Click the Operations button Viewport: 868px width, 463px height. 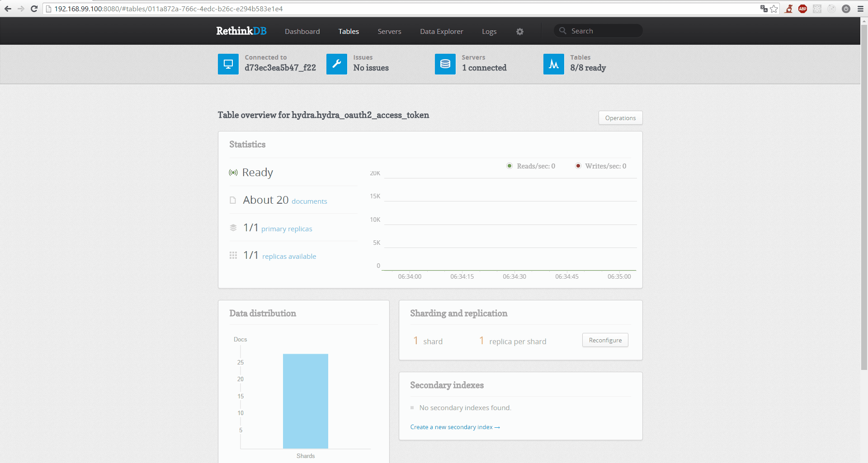(620, 118)
